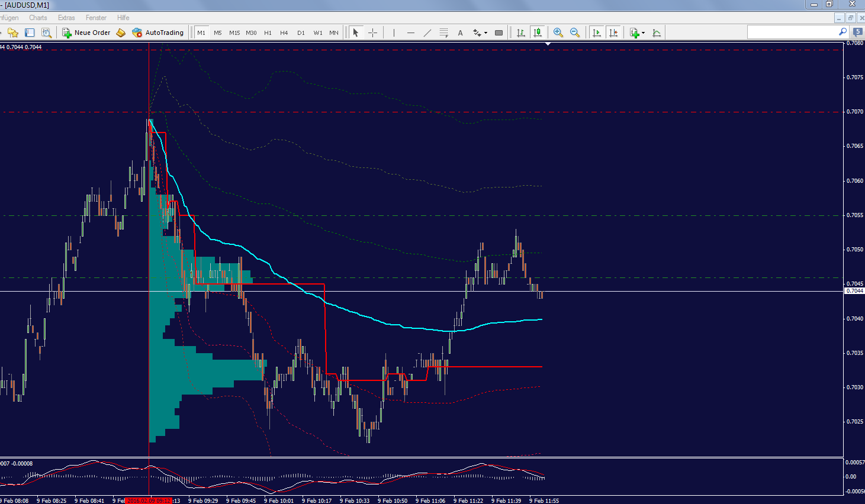Select the rectangle shape tool
Screen dimensions: 865x504
coord(498,33)
